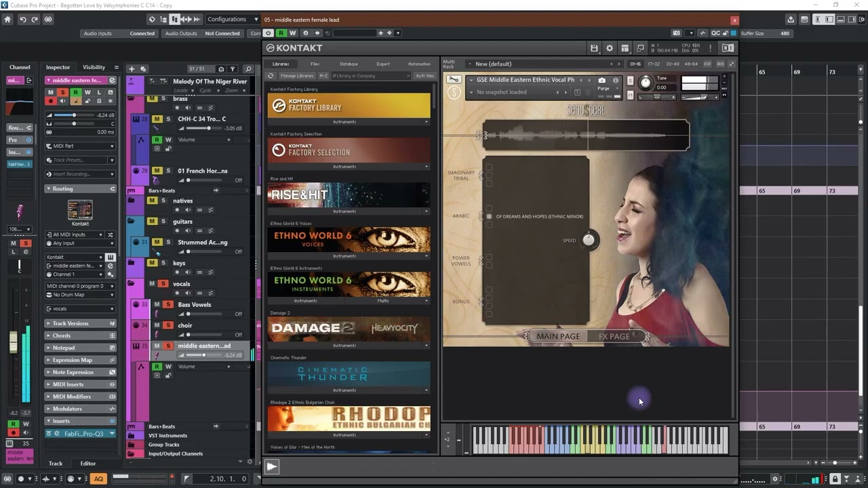The image size is (868, 488).
Task: Mute the choir track
Action: [x=157, y=325]
